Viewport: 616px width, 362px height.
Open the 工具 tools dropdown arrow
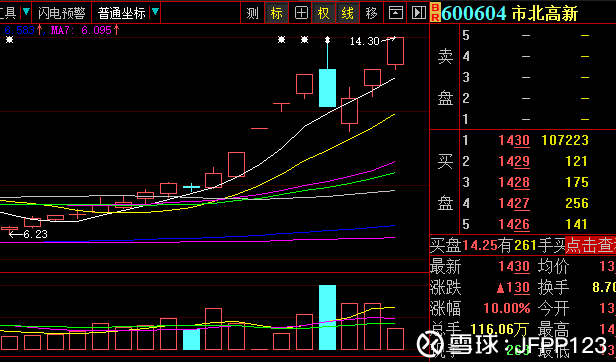(26, 12)
